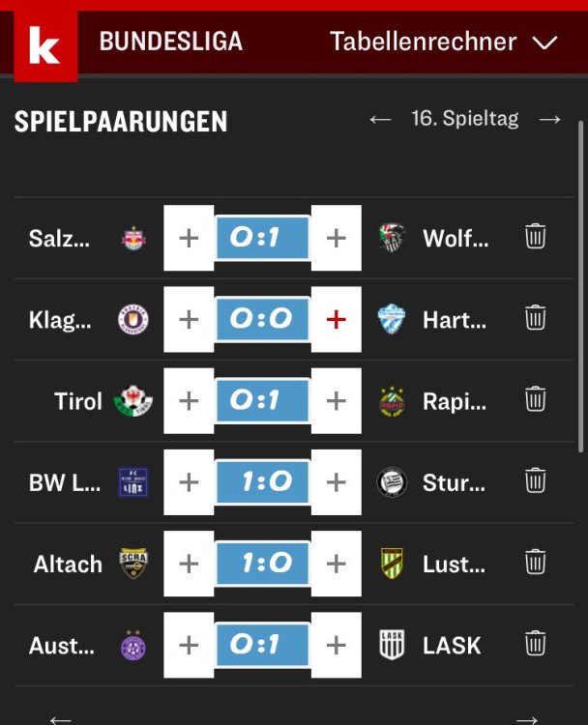Image resolution: width=588 pixels, height=725 pixels.
Task: Select the Klagenfurt 0:0 Hartberg score box
Action: pos(262,319)
